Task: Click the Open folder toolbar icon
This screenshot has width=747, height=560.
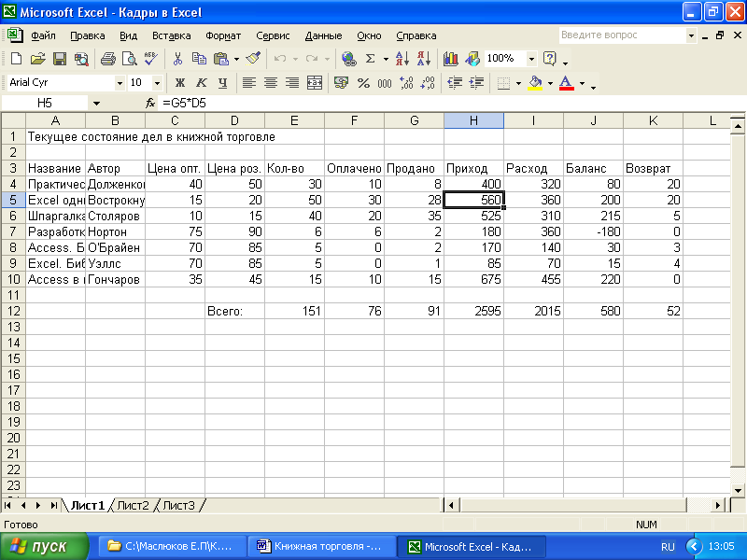Action: tap(37, 59)
